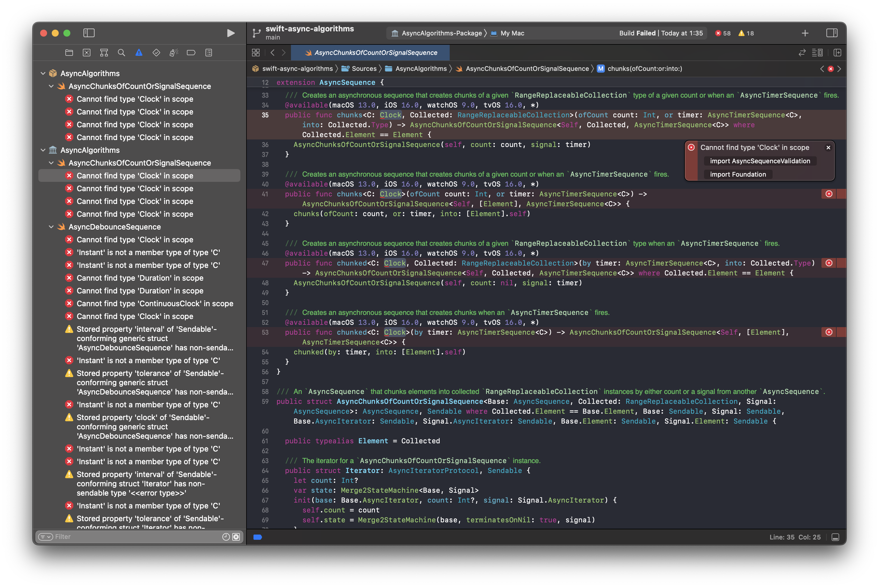Screen dimensions: 879x588
Task: Open the Symbol navigator
Action: [104, 53]
